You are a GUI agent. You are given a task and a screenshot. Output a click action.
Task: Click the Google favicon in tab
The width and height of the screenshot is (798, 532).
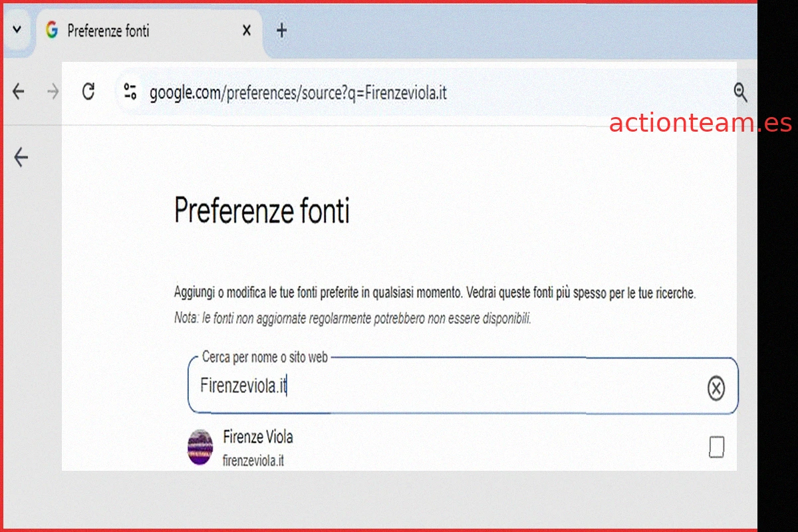coord(52,31)
